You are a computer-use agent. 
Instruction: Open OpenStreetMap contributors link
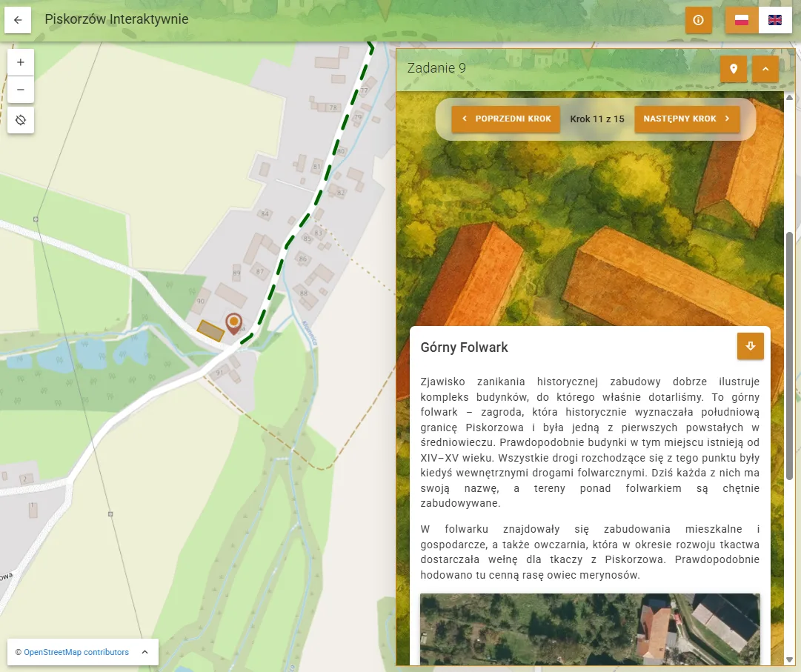[x=76, y=652]
